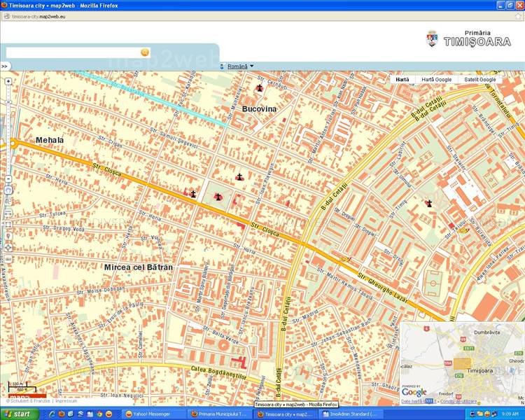Viewport: 525px width, 420px height.
Task: Click the Primăria Timișoara logo
Action: 468,38
